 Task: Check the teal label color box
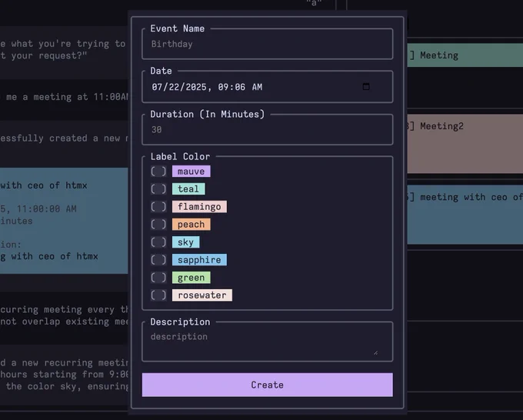click(158, 189)
